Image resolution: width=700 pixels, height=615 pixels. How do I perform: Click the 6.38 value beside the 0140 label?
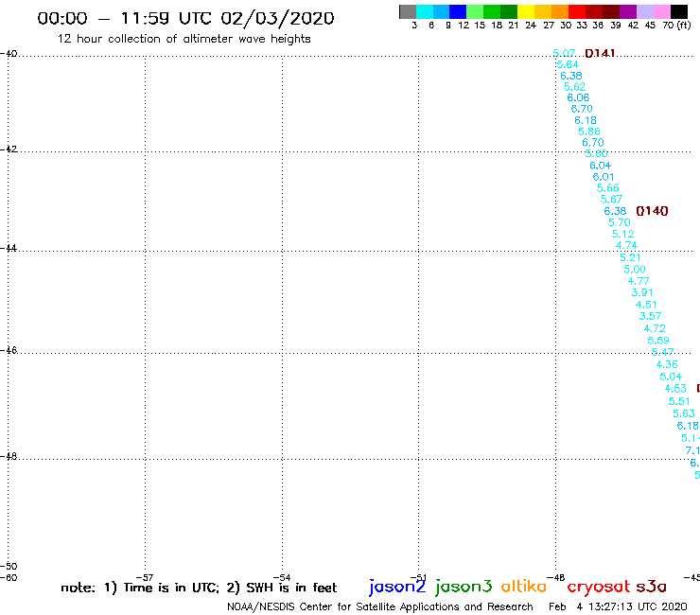[615, 211]
